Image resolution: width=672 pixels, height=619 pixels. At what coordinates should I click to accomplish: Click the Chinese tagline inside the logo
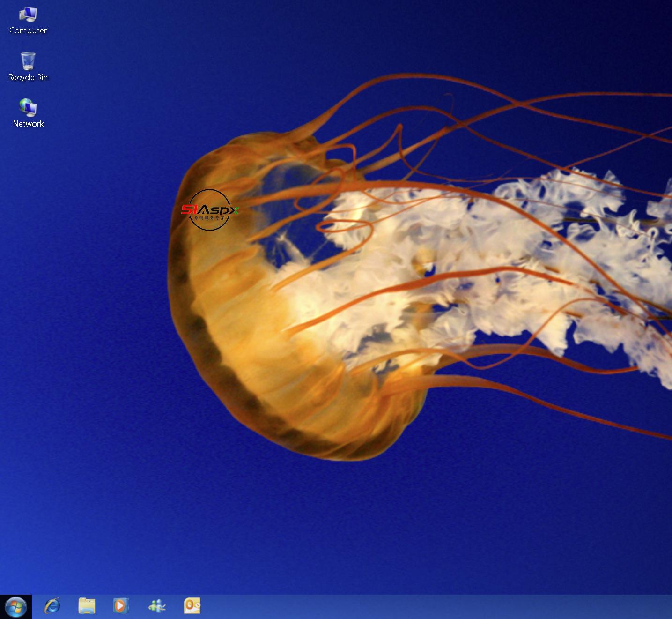click(209, 218)
